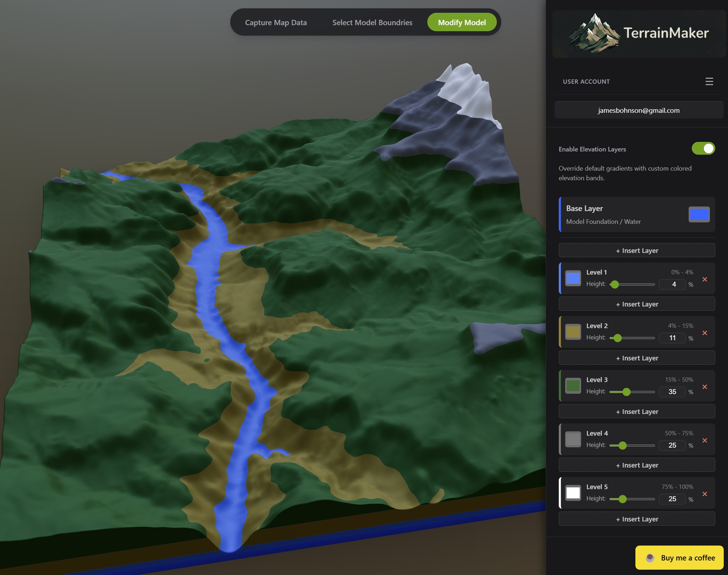Click the '0% - 4%' range label
This screenshot has height=575, width=728.
pyautogui.click(x=682, y=272)
